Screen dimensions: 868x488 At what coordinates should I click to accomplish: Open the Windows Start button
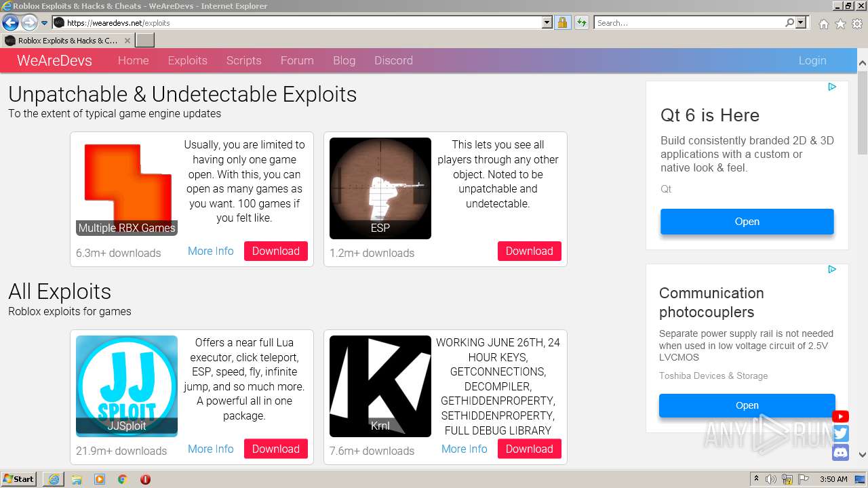pyautogui.click(x=18, y=479)
